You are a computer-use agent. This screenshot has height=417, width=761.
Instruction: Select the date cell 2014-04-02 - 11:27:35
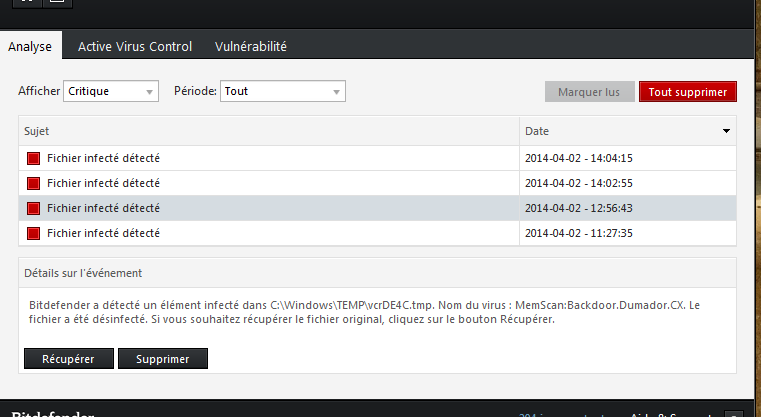579,234
